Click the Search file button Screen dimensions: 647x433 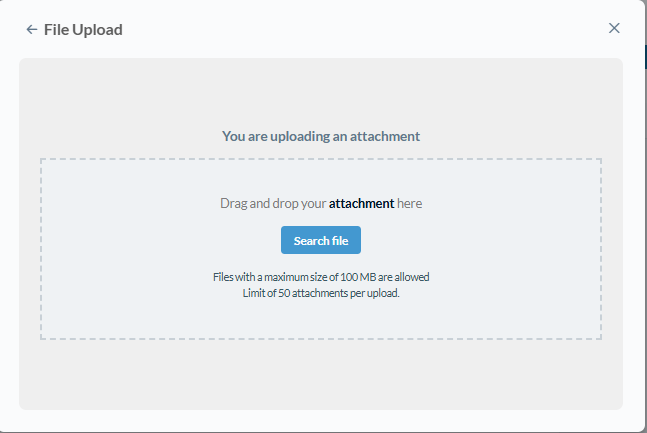pos(321,240)
